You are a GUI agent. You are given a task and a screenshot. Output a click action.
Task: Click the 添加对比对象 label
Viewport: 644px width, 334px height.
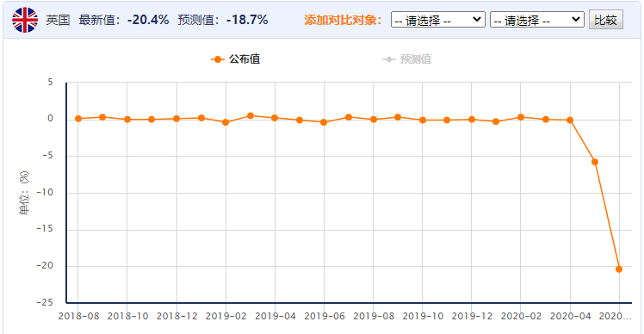point(344,20)
